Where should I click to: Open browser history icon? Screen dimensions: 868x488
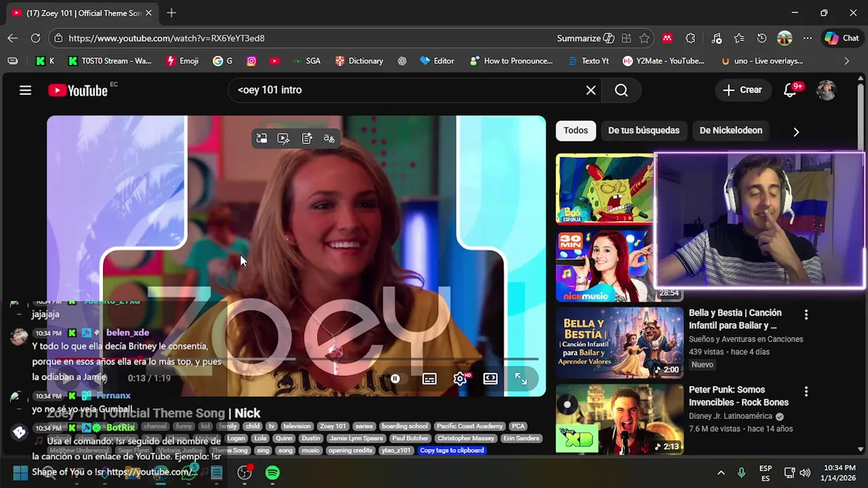click(762, 39)
